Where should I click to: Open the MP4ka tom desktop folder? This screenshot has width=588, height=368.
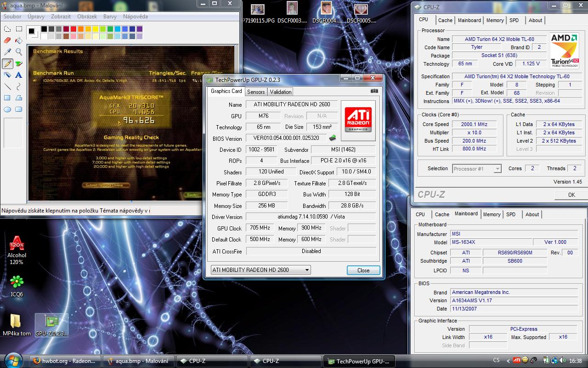pos(17,325)
